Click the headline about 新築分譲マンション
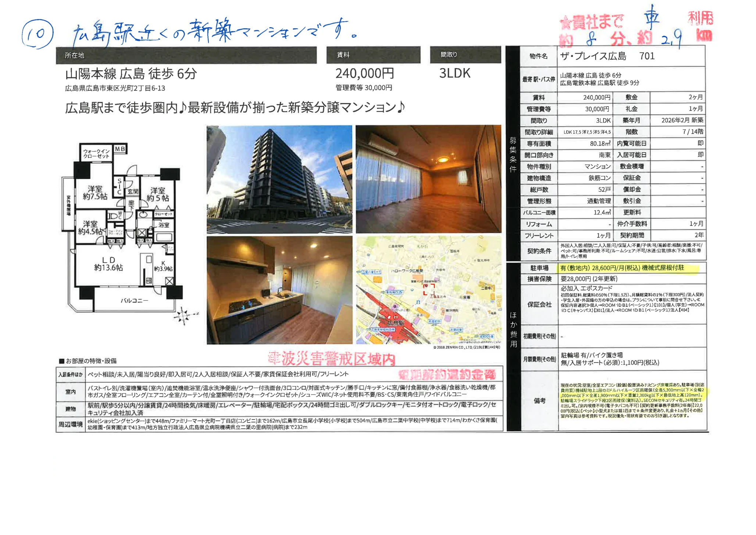 tap(235, 108)
